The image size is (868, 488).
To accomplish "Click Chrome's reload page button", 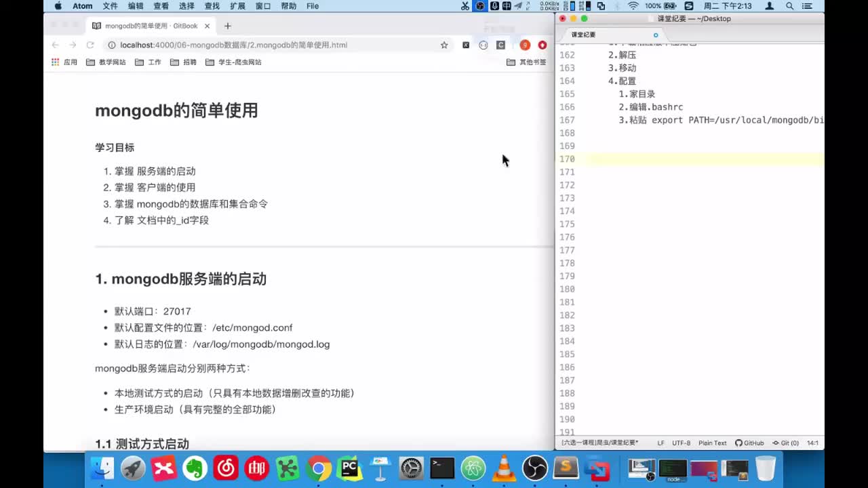I will point(90,45).
